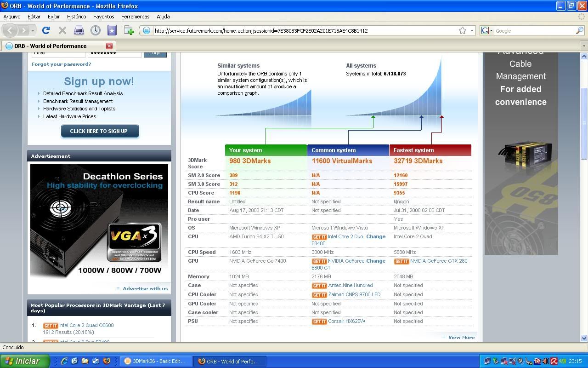Launch Internet Explorer from Quick Launch
This screenshot has width=588, height=368.
click(x=64, y=361)
